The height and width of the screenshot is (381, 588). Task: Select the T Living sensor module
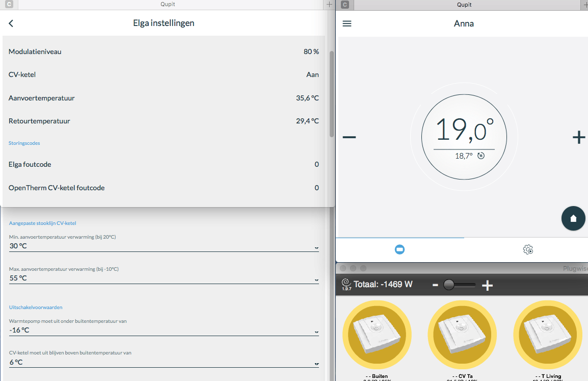tap(548, 335)
